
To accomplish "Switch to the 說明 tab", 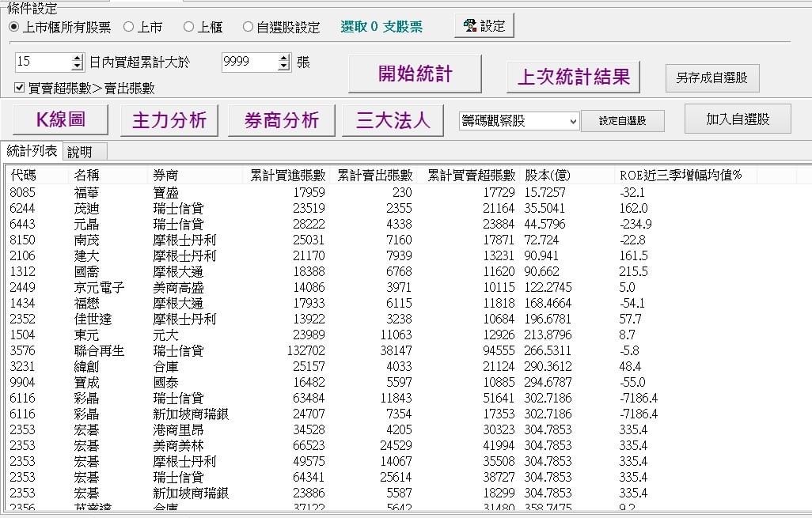I will coord(79,152).
